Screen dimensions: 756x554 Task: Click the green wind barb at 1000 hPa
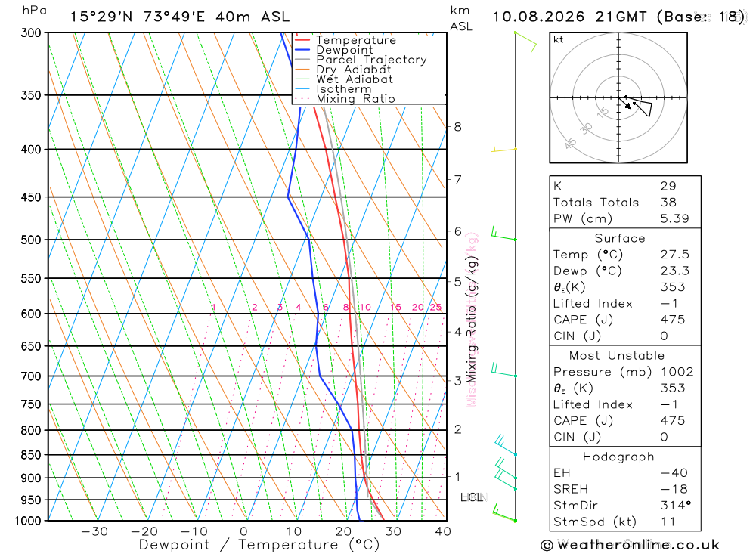pos(504,512)
